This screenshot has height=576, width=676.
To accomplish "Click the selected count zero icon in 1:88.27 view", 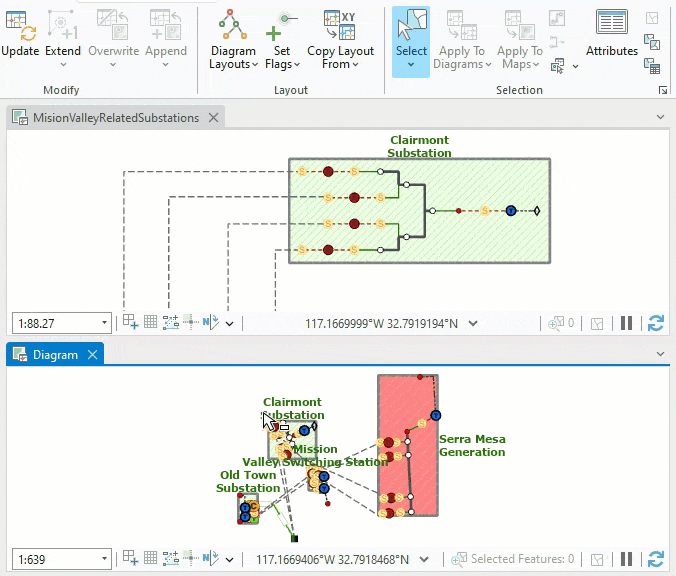I will 560,323.
